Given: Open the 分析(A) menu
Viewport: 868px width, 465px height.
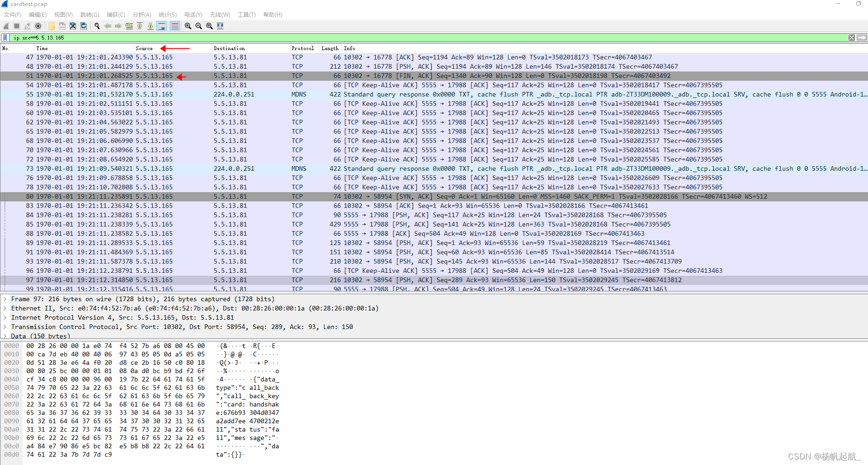Looking at the screenshot, I should pyautogui.click(x=142, y=15).
